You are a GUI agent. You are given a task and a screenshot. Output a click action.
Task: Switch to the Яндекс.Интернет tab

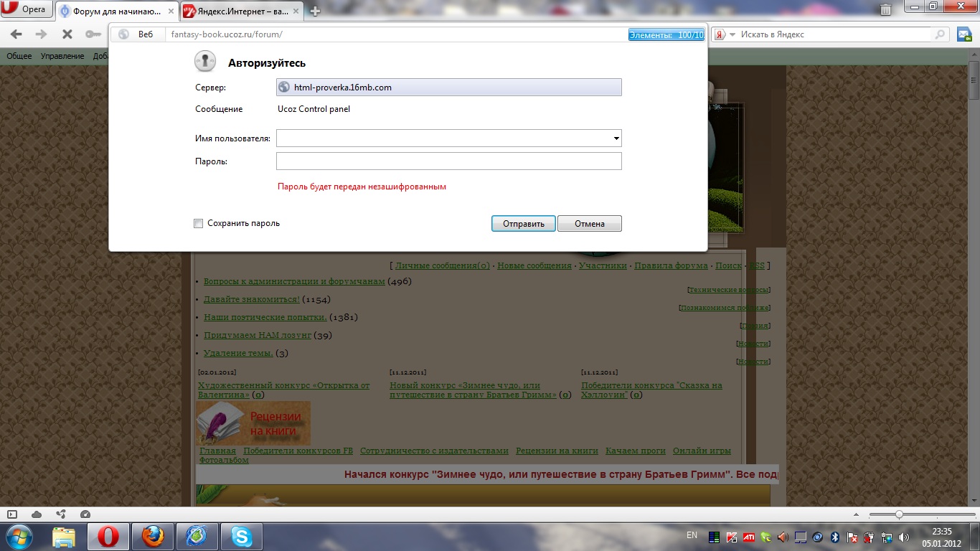(240, 11)
